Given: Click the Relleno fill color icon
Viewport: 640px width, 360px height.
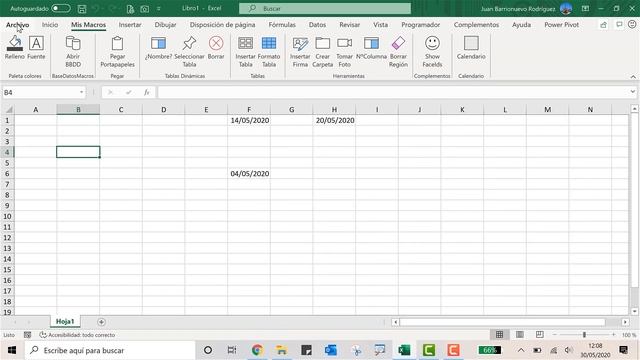Looking at the screenshot, I should tap(15, 43).
